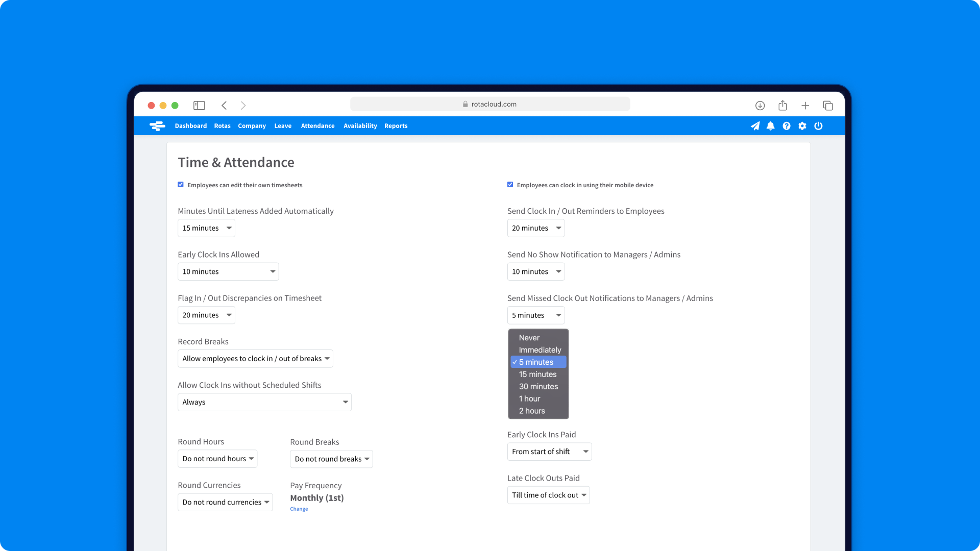
Task: Expand the Late Clock Outs Paid dropdown
Action: tap(548, 494)
